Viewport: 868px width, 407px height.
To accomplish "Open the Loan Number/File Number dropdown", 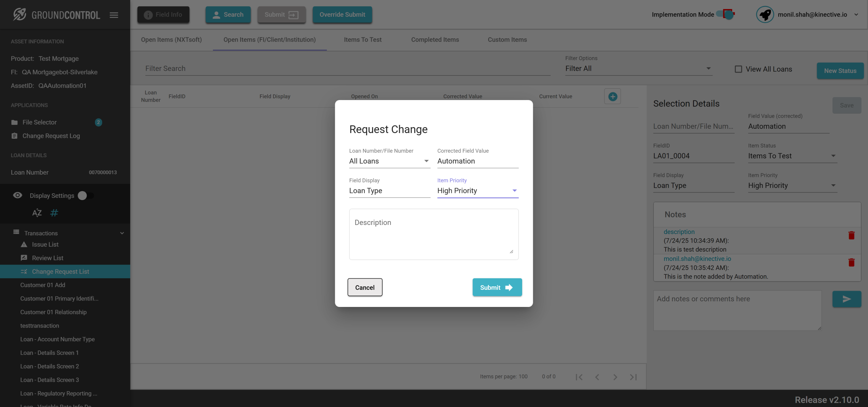I will (x=389, y=161).
